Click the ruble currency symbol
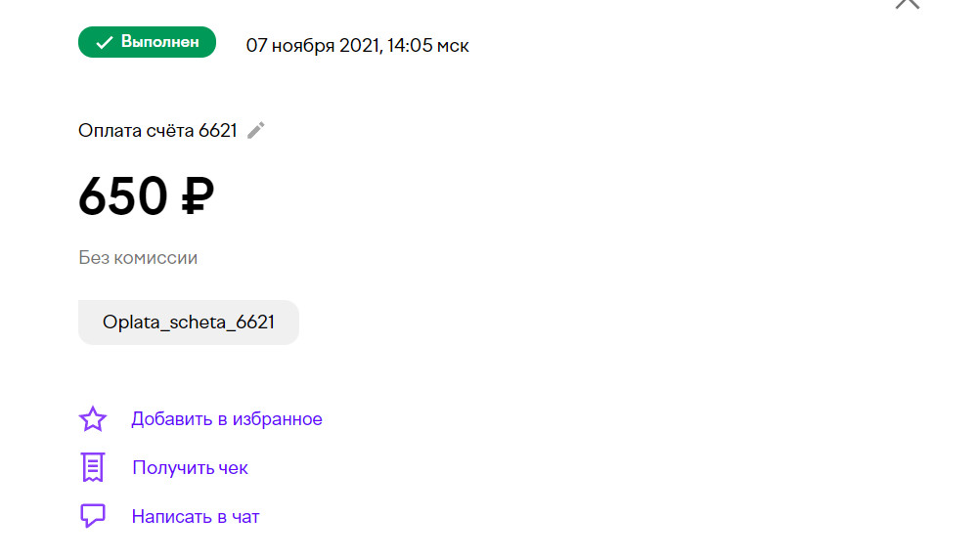Image resolution: width=975 pixels, height=560 pixels. coord(198,195)
